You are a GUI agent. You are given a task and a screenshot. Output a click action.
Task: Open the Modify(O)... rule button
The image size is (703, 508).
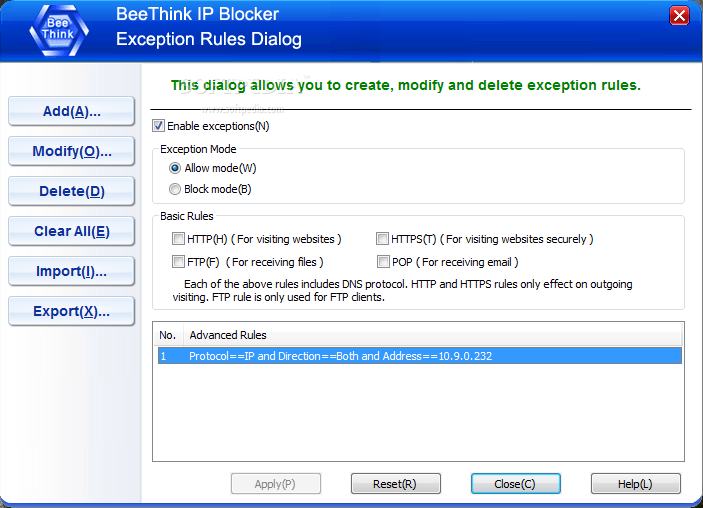pyautogui.click(x=71, y=151)
